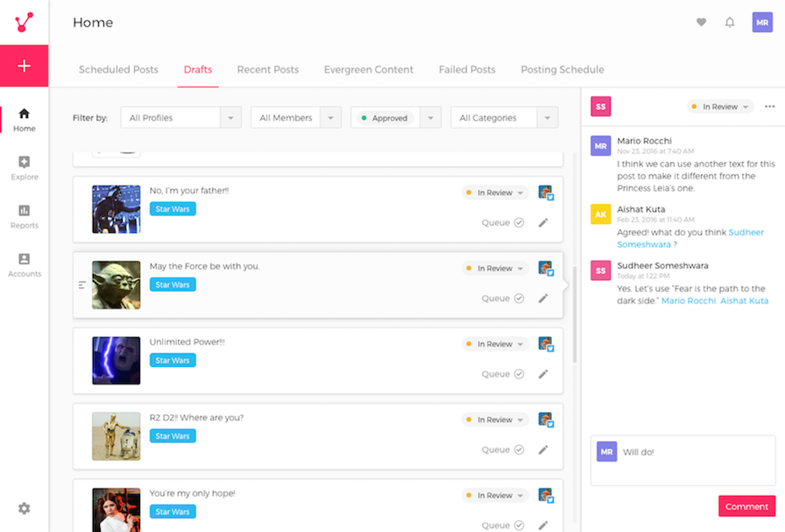Switch to the Evergreen Content tab
The image size is (785, 532).
point(368,69)
